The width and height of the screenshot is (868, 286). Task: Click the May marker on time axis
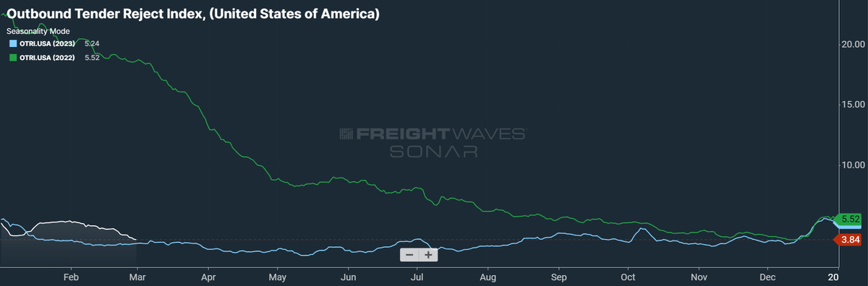(x=278, y=277)
